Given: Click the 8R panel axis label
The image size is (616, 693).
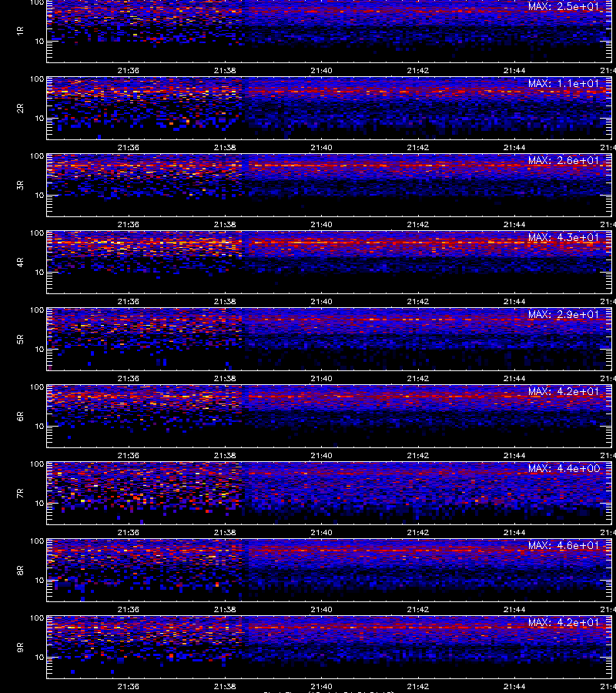Looking at the screenshot, I should 20,571.
